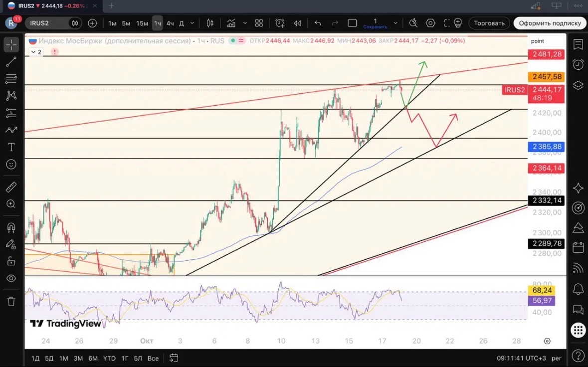Screen dimensions: 588x367
Task: Select the crosshair cursor tool
Action: [x=11, y=44]
